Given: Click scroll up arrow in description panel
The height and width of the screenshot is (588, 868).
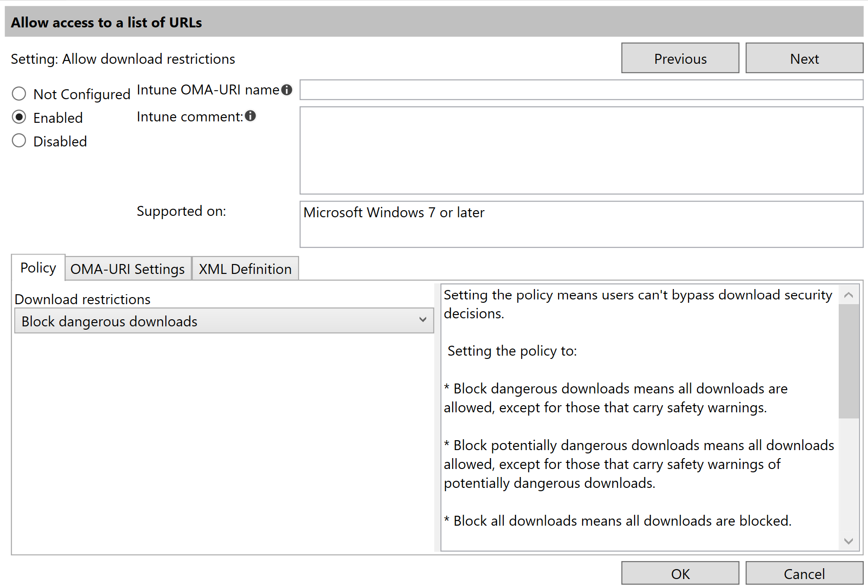Looking at the screenshot, I should click(x=848, y=295).
